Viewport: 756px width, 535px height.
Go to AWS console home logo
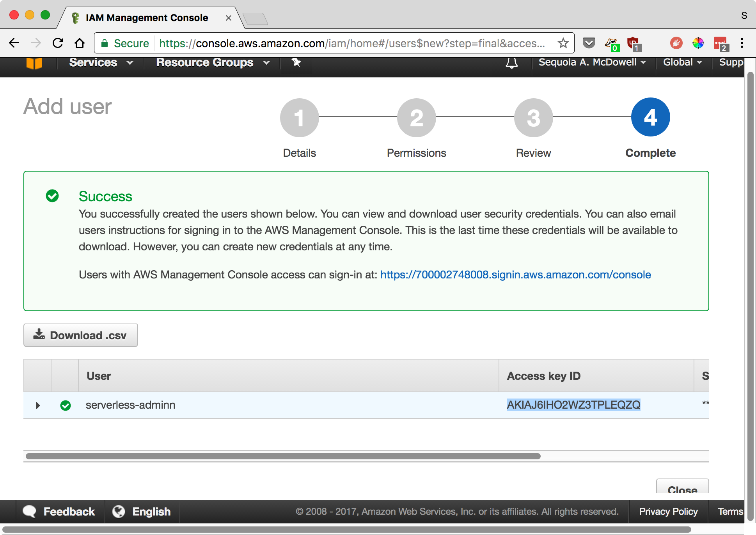(x=34, y=64)
